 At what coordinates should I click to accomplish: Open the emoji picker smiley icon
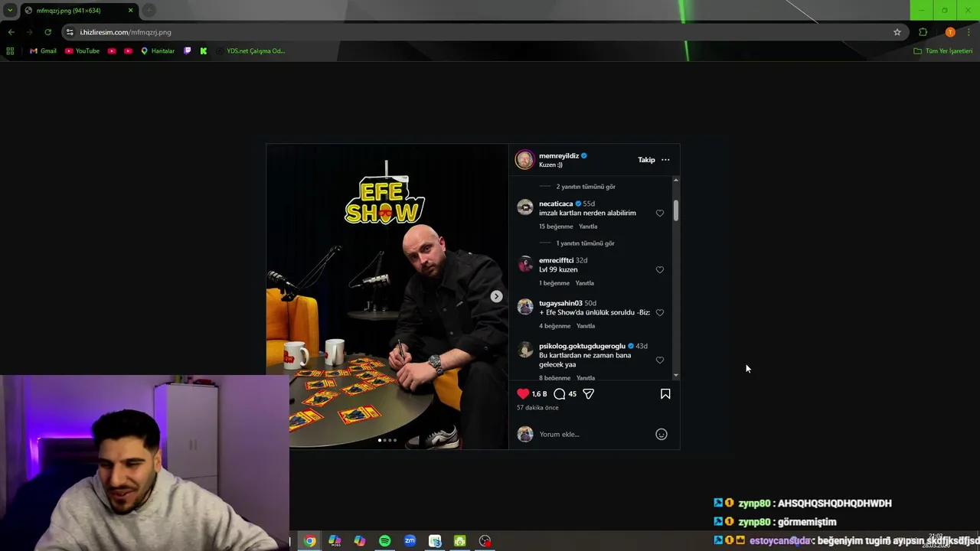pyautogui.click(x=661, y=434)
